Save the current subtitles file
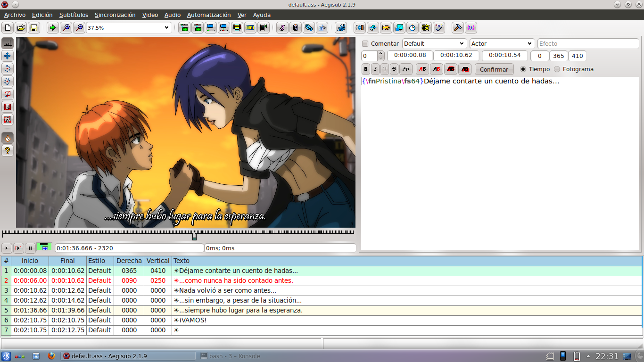This screenshot has width=644, height=362. tap(34, 28)
